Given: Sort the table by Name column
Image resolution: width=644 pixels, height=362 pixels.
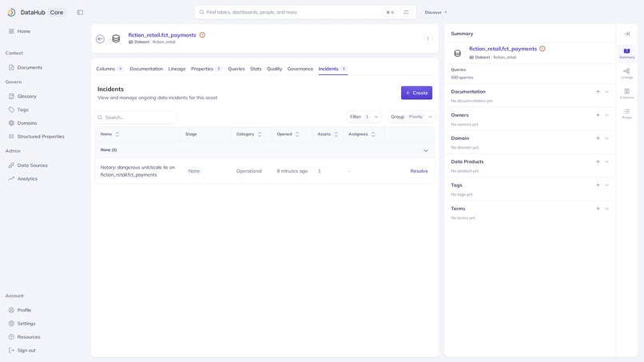Looking at the screenshot, I should click(117, 134).
